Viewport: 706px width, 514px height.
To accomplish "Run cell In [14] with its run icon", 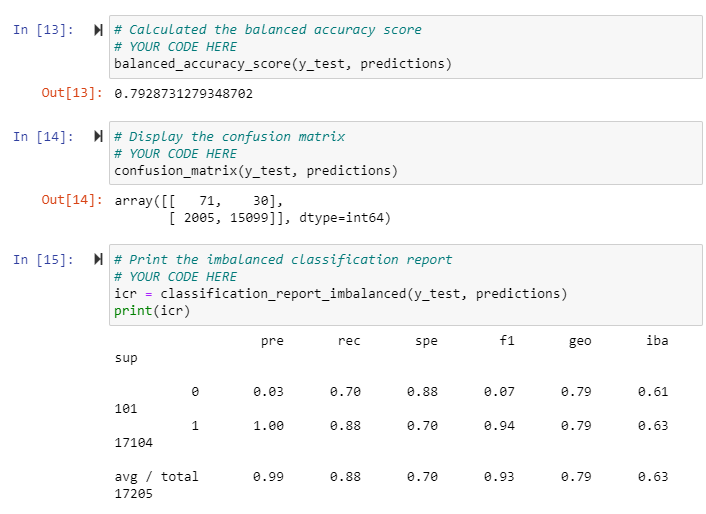I will point(98,136).
